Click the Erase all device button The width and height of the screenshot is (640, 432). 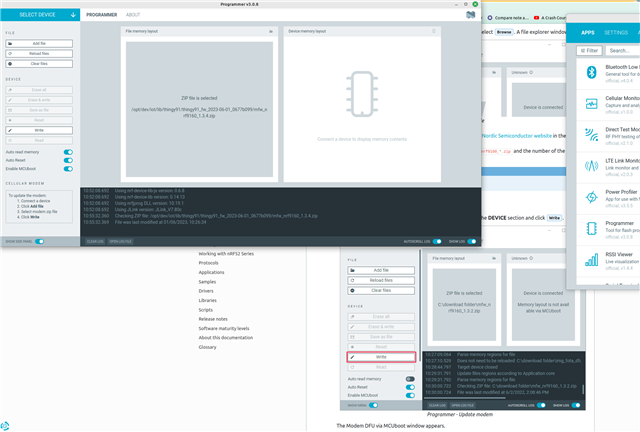(39, 90)
